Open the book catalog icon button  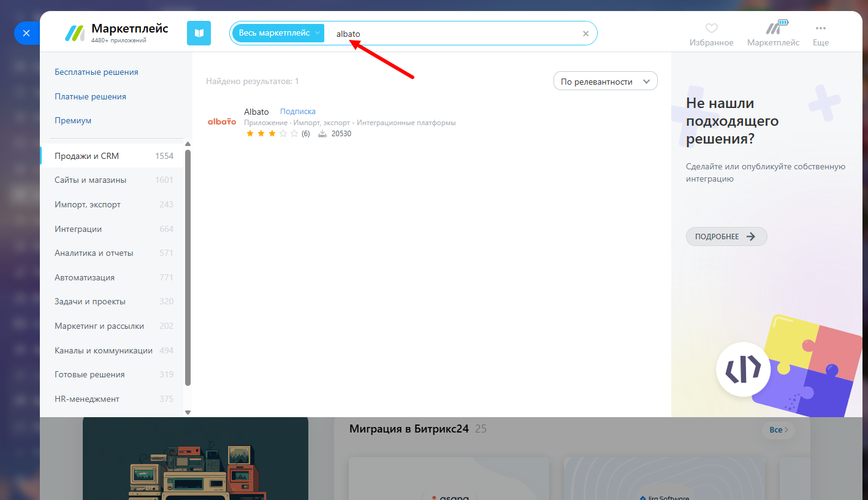click(199, 33)
